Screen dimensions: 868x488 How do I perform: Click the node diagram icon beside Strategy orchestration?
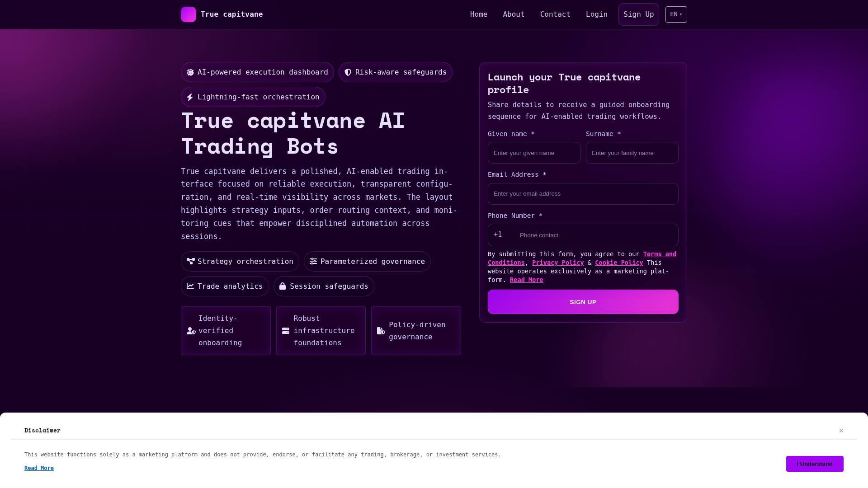[191, 261]
